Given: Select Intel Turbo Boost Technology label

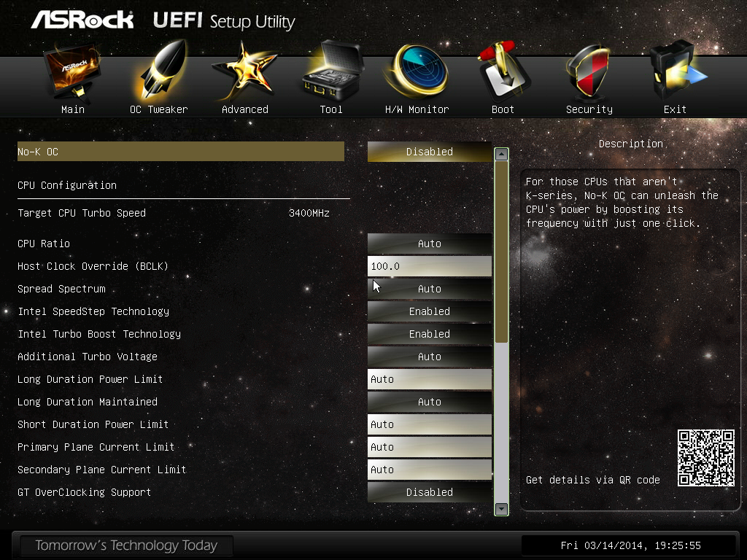Looking at the screenshot, I should pos(99,334).
